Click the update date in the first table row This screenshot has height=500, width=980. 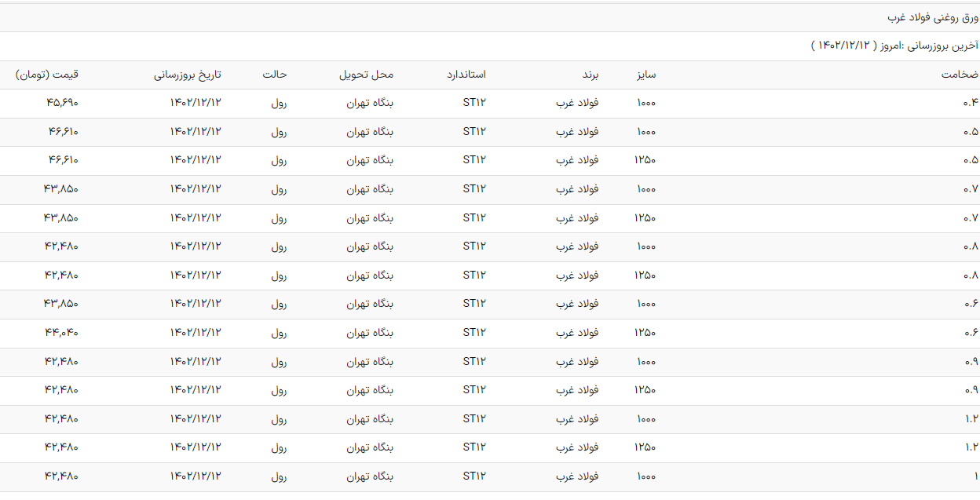tap(196, 103)
